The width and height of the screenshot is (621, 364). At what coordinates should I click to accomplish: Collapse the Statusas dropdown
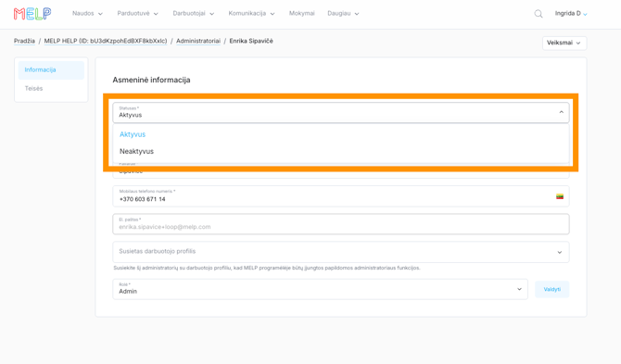pos(561,112)
